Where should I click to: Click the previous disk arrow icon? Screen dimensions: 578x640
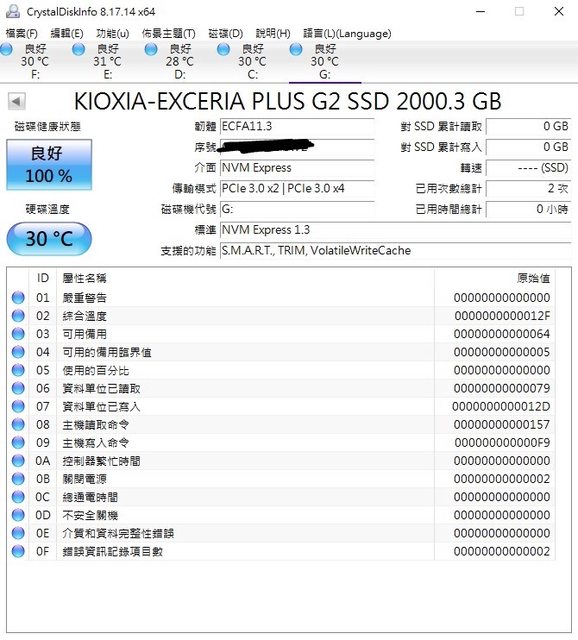click(17, 101)
